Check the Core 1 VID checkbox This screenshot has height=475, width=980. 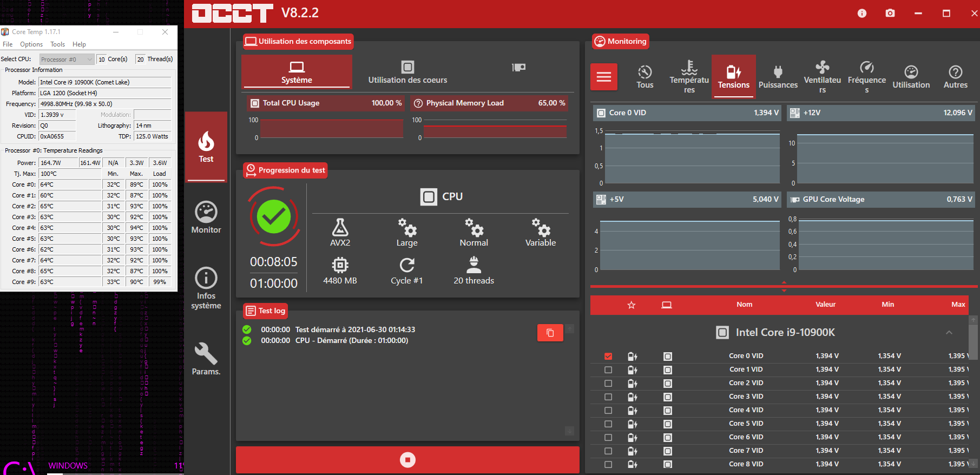608,370
